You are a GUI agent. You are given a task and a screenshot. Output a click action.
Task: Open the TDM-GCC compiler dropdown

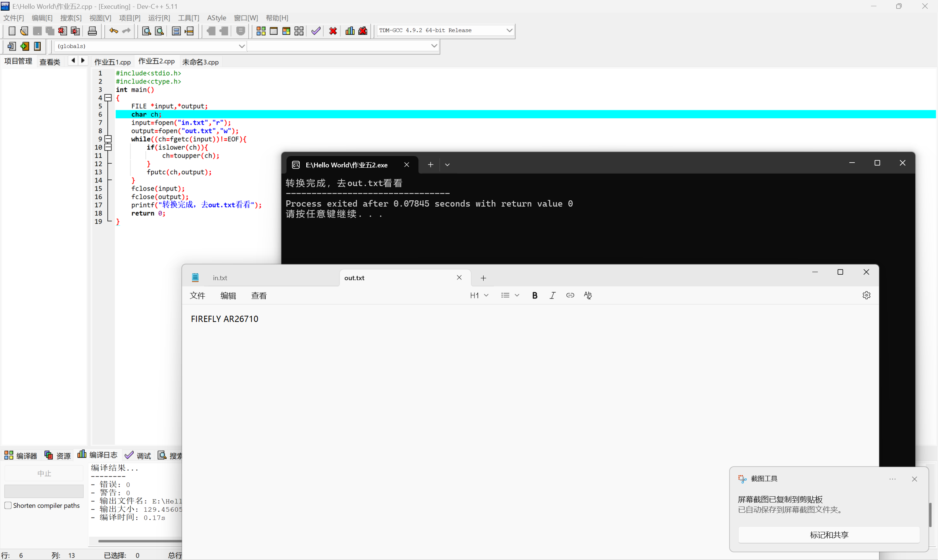(510, 30)
